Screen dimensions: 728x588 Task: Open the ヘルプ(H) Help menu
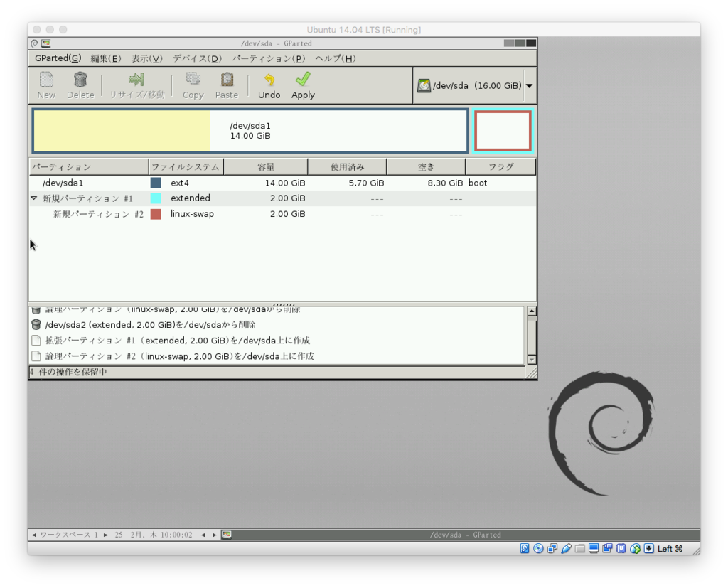(336, 58)
